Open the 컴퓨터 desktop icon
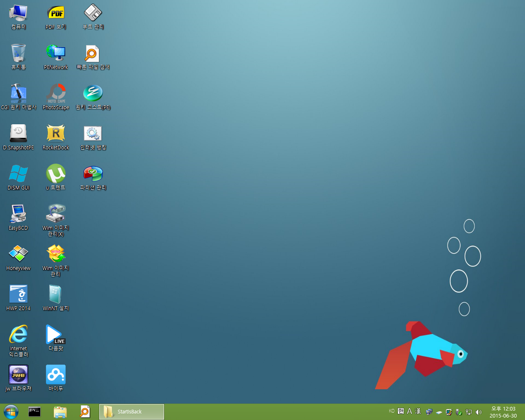Image resolution: width=525 pixels, height=420 pixels. pos(18,17)
